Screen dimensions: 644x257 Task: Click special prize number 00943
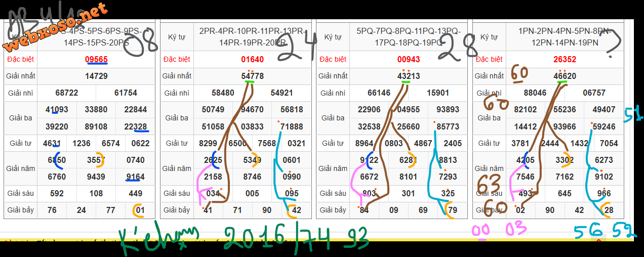[409, 60]
